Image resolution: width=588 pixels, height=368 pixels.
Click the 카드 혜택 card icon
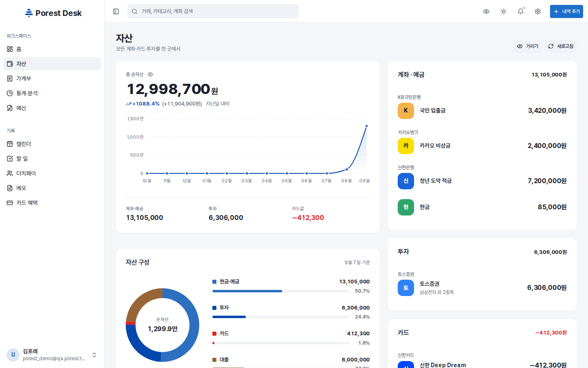[x=10, y=203]
